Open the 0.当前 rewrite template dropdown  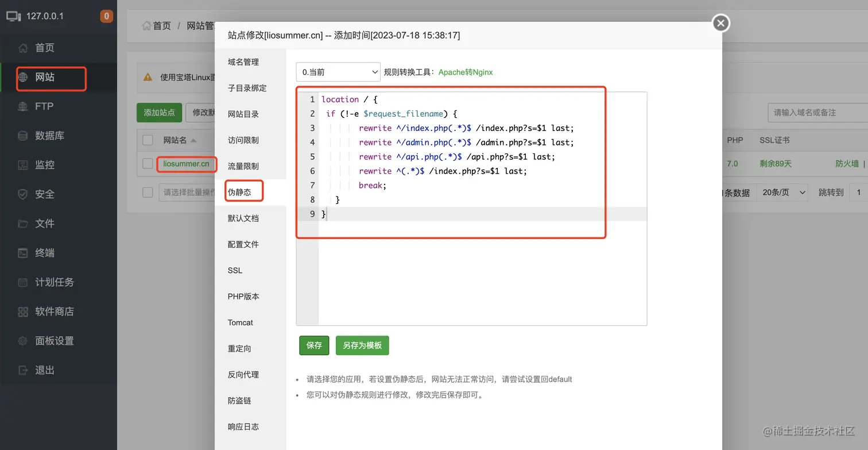click(338, 72)
